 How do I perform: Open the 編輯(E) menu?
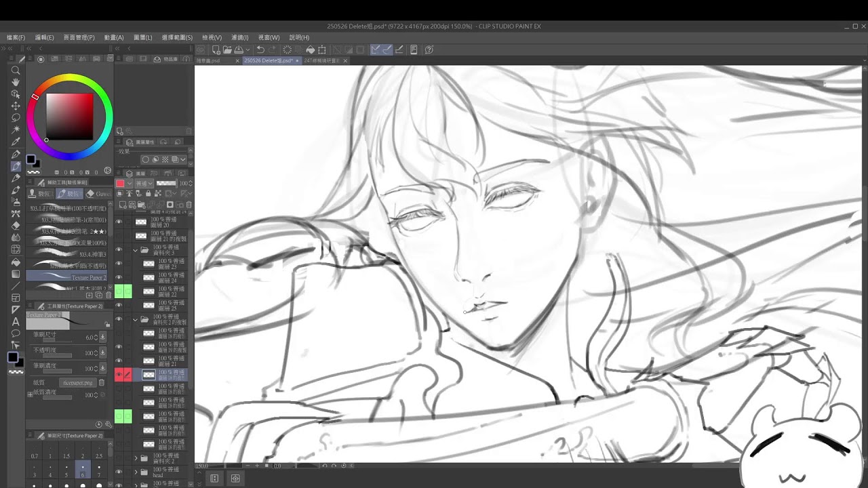pos(44,37)
